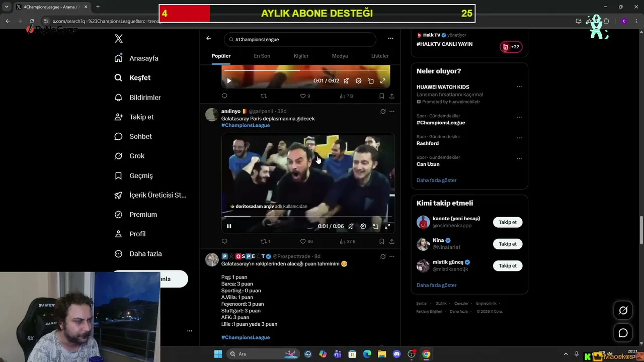Image resolution: width=644 pixels, height=362 pixels.
Task: Open Windows Start menu
Action: click(x=218, y=354)
